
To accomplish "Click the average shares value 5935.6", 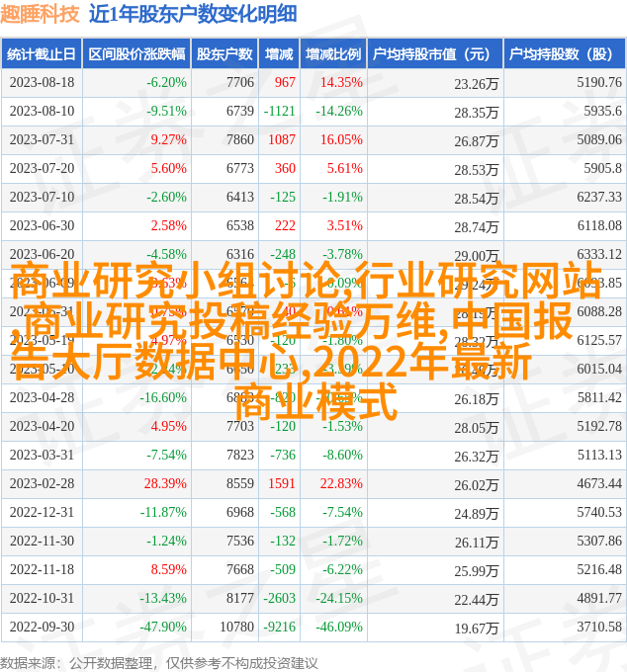I will (x=602, y=111).
